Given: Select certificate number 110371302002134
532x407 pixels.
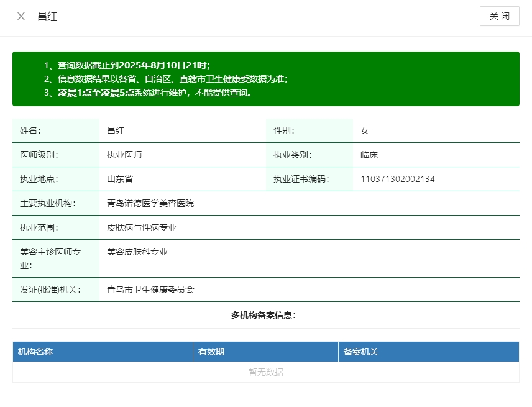Looking at the screenshot, I should [398, 179].
